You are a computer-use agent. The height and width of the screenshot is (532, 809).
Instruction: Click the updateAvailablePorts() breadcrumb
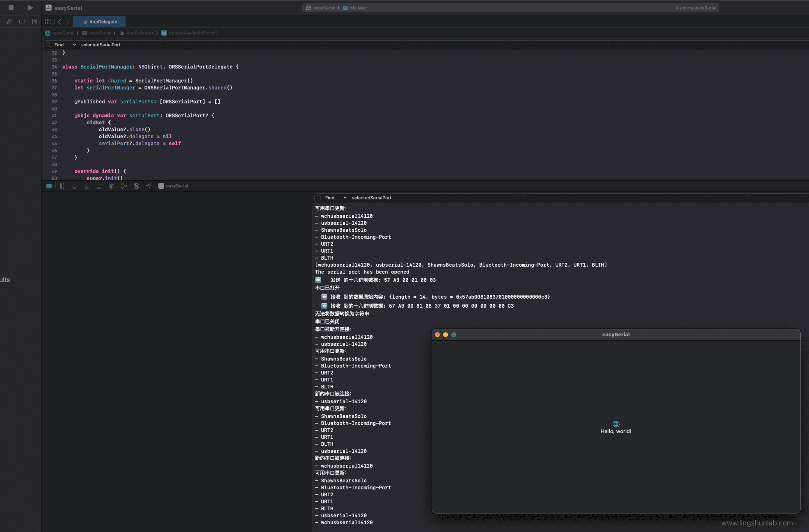coord(190,33)
